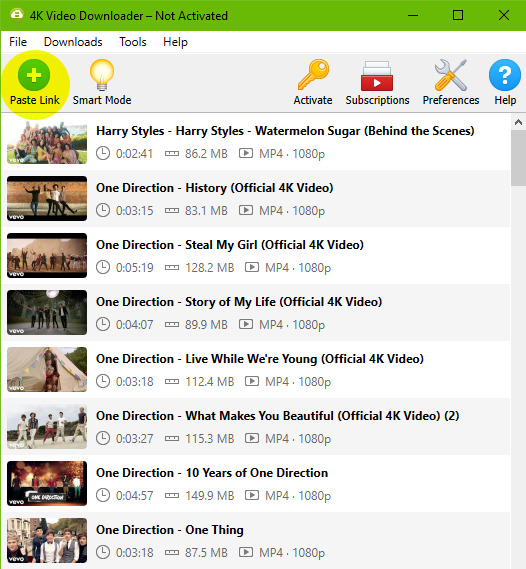526x569 pixels.
Task: Click the One Direction - History title
Action: click(x=214, y=188)
